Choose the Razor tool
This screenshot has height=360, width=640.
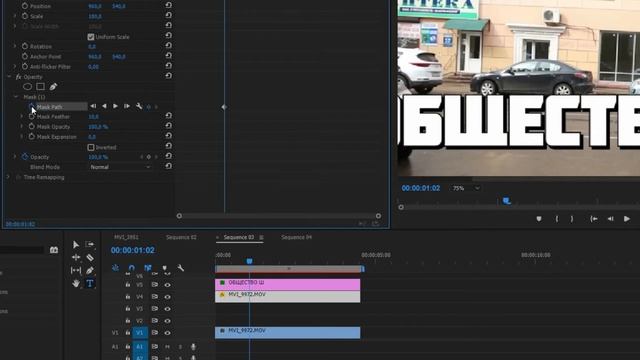(90, 258)
